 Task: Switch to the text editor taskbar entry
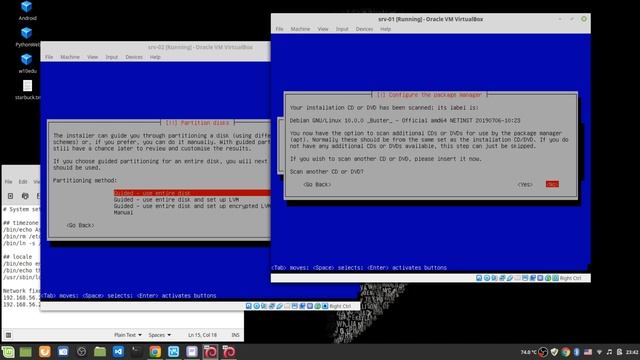192,352
